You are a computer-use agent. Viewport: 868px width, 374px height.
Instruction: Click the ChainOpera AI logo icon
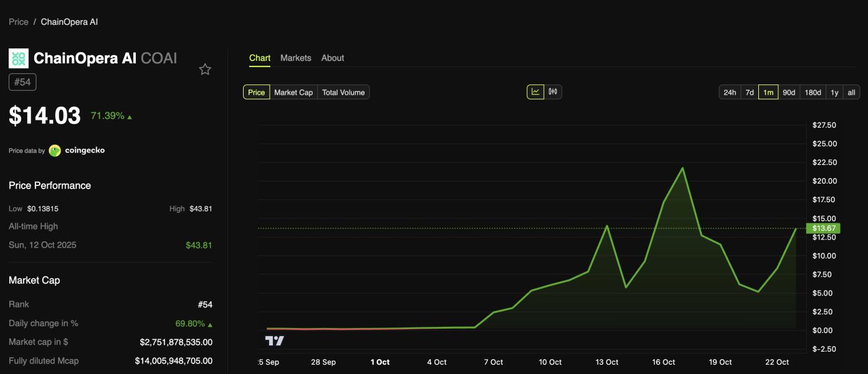click(x=19, y=58)
